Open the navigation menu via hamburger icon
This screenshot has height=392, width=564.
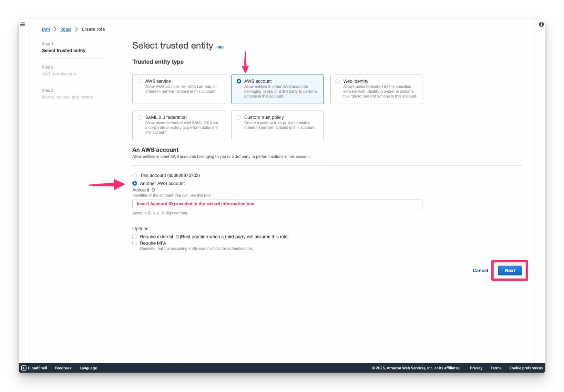coord(23,24)
